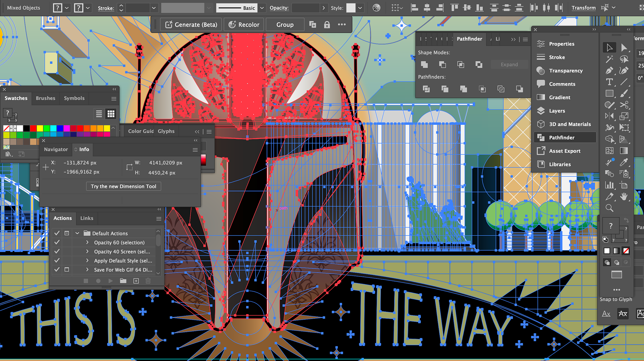Click the Minus Front shape mode

pyautogui.click(x=442, y=64)
